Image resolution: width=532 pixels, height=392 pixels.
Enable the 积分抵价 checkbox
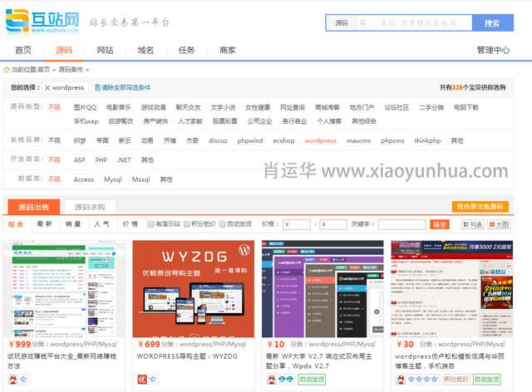click(186, 224)
